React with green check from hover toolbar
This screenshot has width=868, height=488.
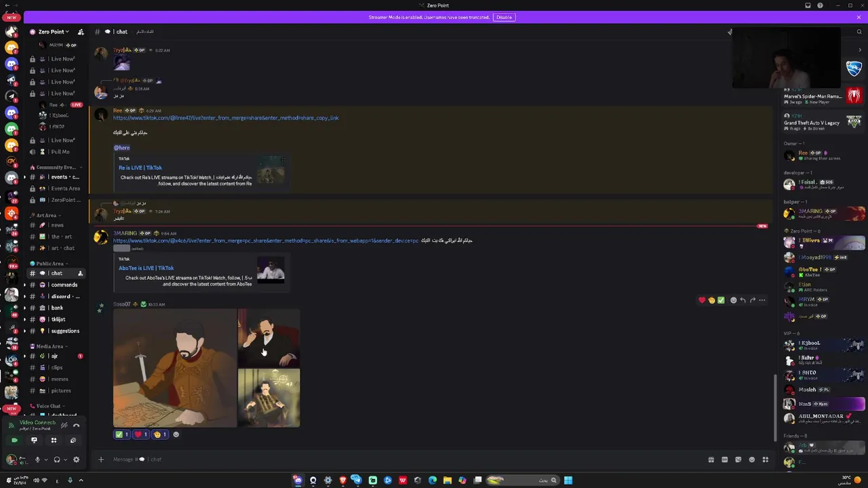coord(721,300)
